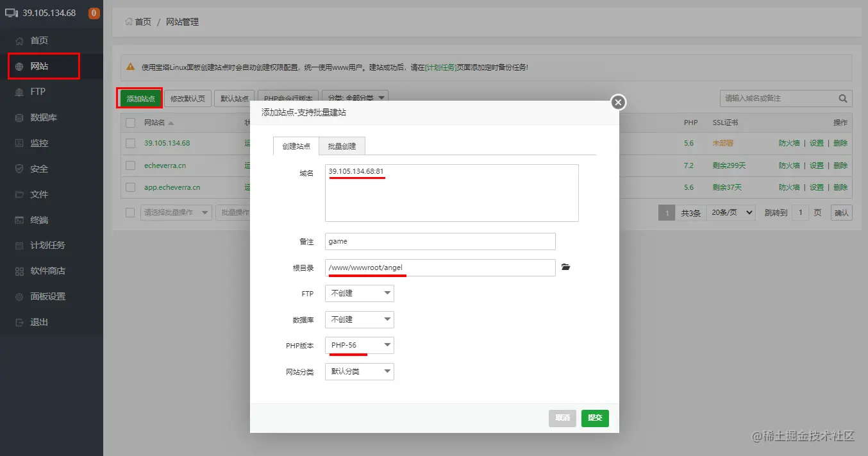Image resolution: width=868 pixels, height=456 pixels.
Task: Click the 确认 page jump button
Action: tap(841, 212)
